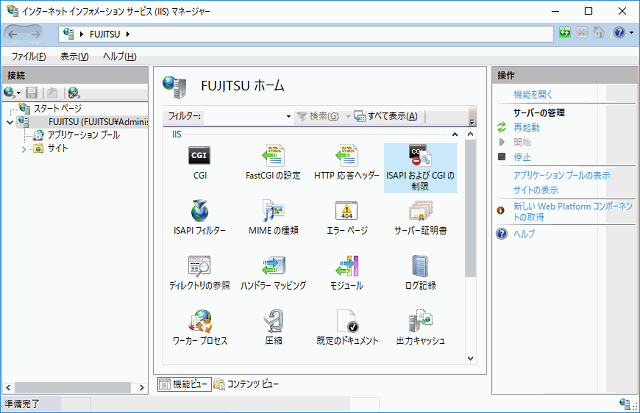Click in the フィルター input field

(243, 116)
